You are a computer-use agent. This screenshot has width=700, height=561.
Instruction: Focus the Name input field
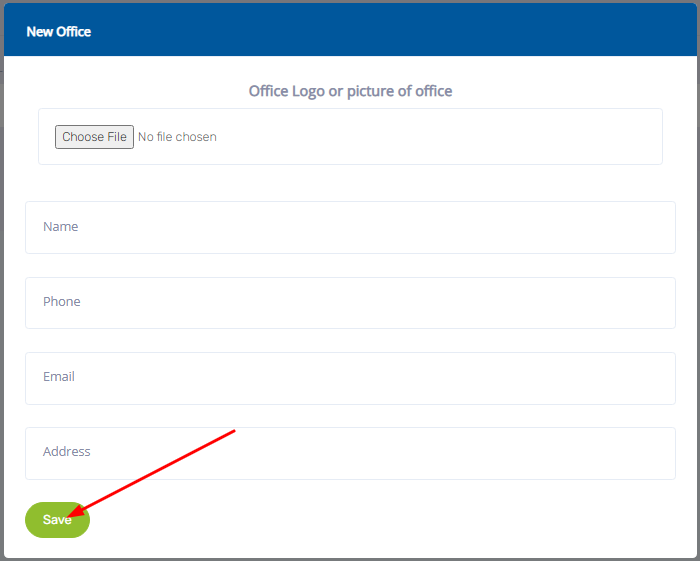[x=350, y=227]
